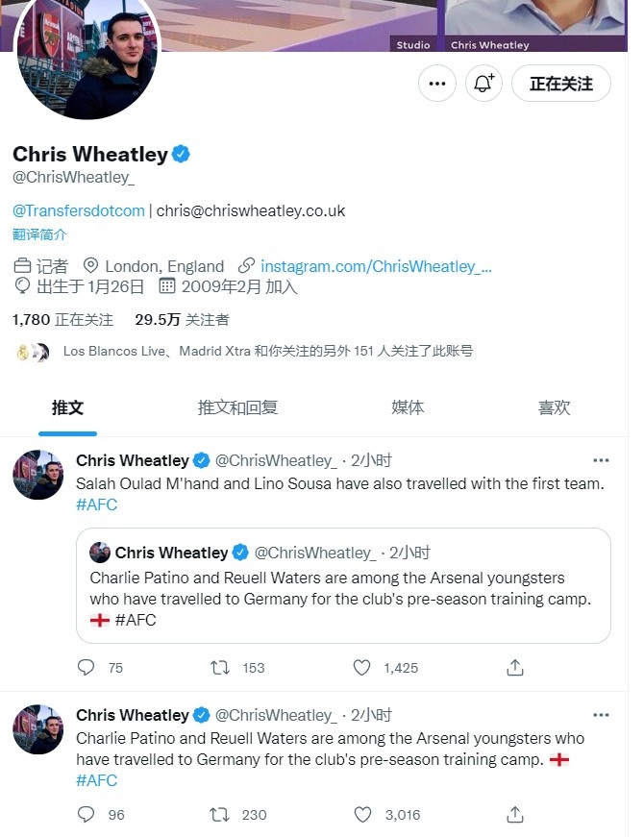Switch to the 推文和回复 tab
The width and height of the screenshot is (644, 837).
coord(237,407)
